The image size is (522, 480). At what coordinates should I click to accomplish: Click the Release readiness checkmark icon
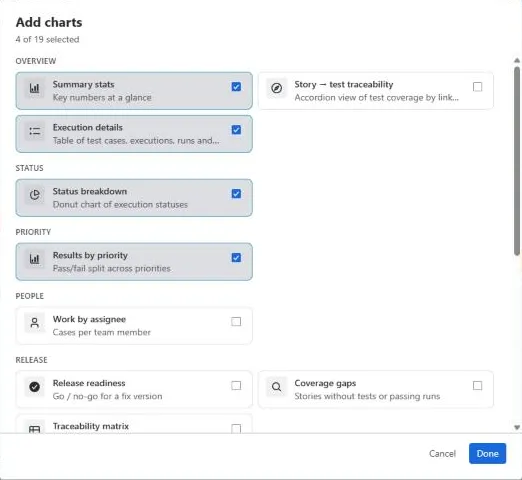(x=34, y=387)
